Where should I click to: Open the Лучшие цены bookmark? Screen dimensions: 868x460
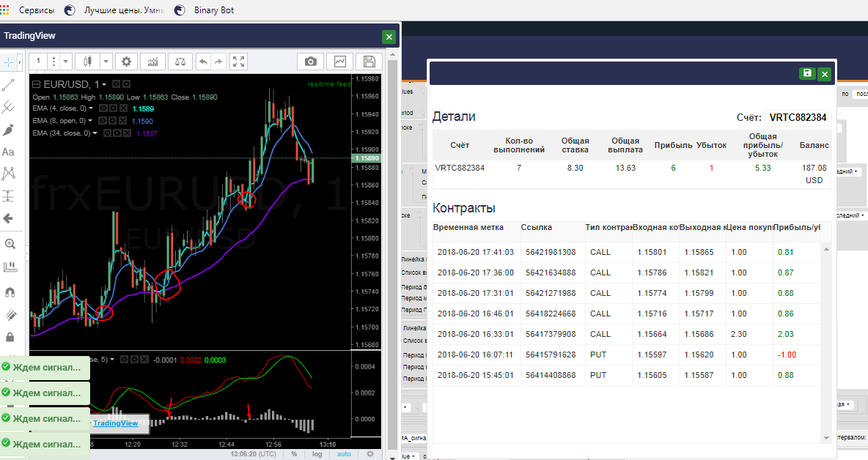click(123, 10)
